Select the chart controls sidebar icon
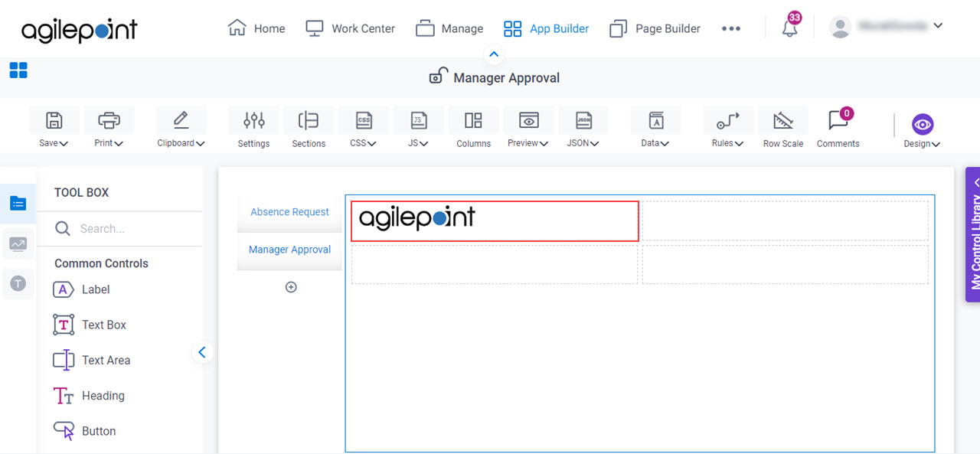This screenshot has width=980, height=454. click(18, 244)
